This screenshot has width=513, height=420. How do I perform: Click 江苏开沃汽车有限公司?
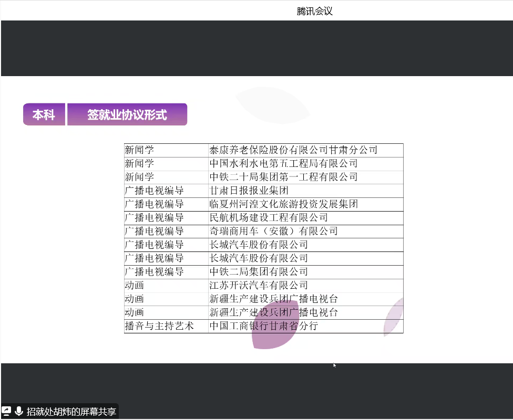coord(254,285)
